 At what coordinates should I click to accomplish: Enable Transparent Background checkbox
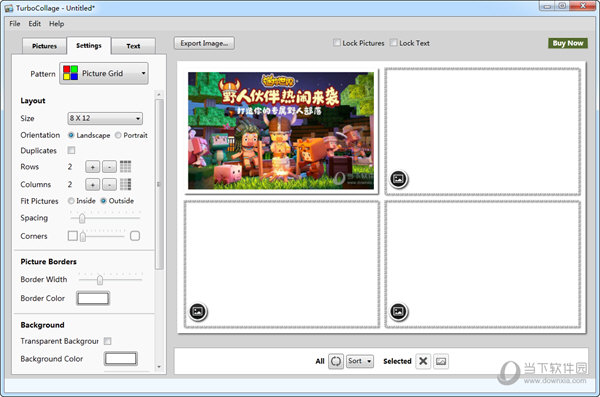coord(108,341)
